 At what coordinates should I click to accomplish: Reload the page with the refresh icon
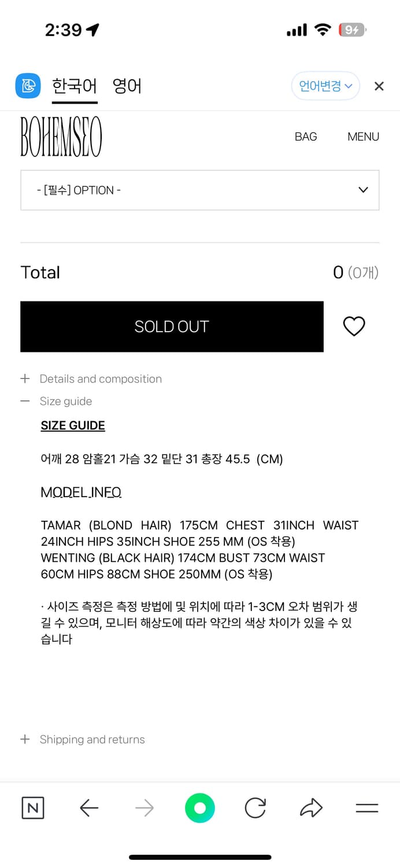pyautogui.click(x=255, y=808)
